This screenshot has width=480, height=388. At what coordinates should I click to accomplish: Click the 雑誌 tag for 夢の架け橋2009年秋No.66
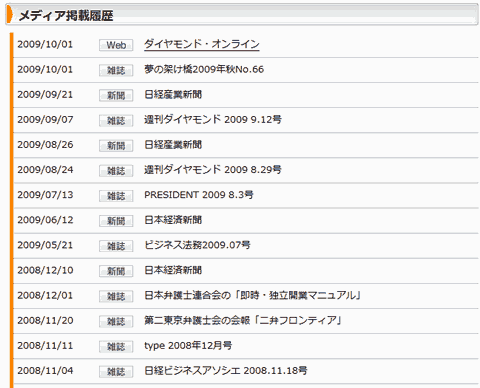coord(116,70)
